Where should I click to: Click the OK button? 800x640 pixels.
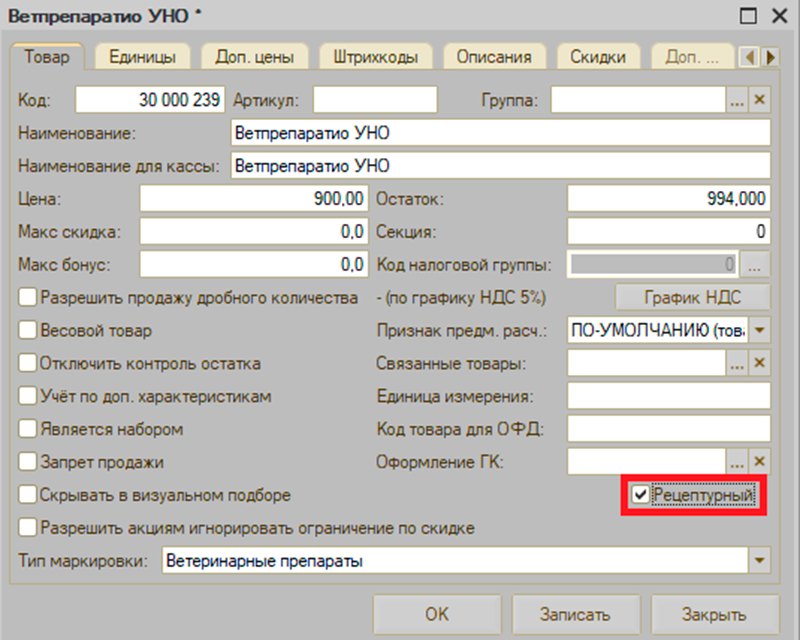(x=437, y=614)
